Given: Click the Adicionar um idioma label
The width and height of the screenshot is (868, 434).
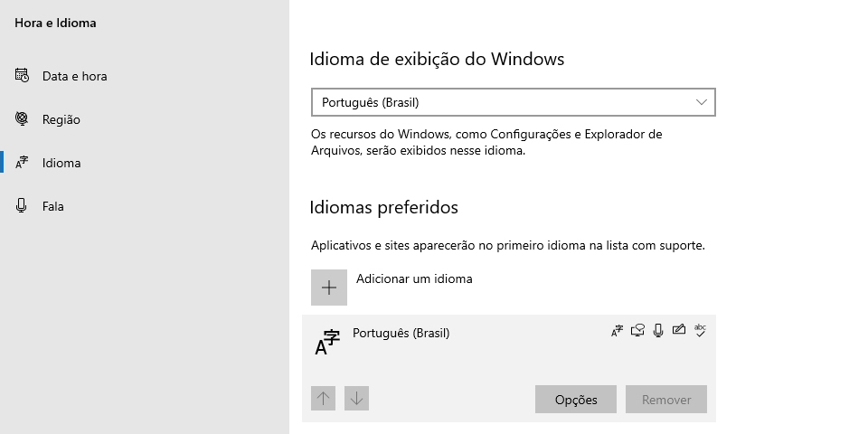Looking at the screenshot, I should tap(414, 278).
